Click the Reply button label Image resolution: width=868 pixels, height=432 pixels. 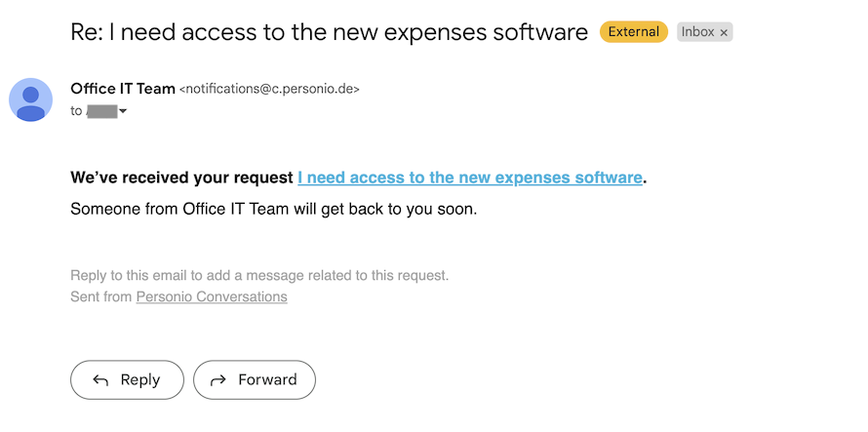pyautogui.click(x=140, y=380)
